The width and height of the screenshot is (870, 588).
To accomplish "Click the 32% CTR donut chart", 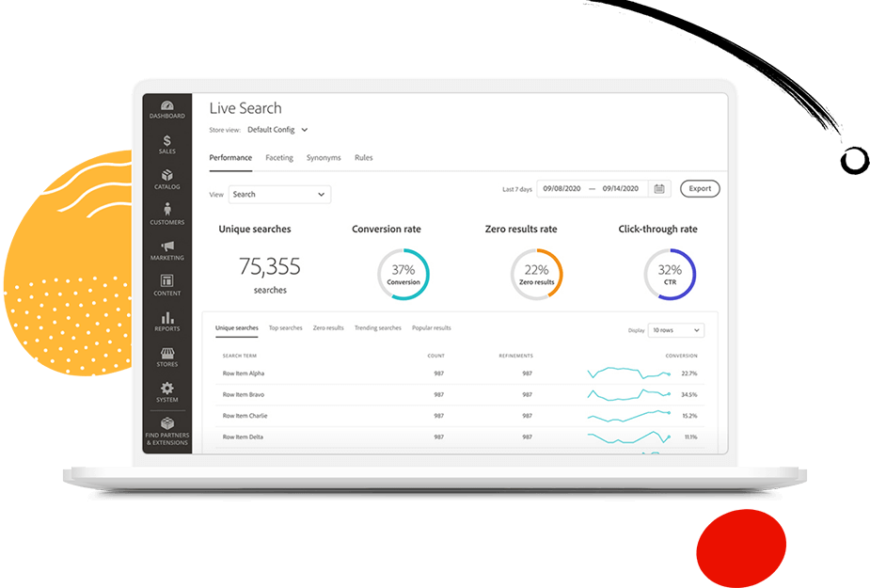I will click(670, 275).
